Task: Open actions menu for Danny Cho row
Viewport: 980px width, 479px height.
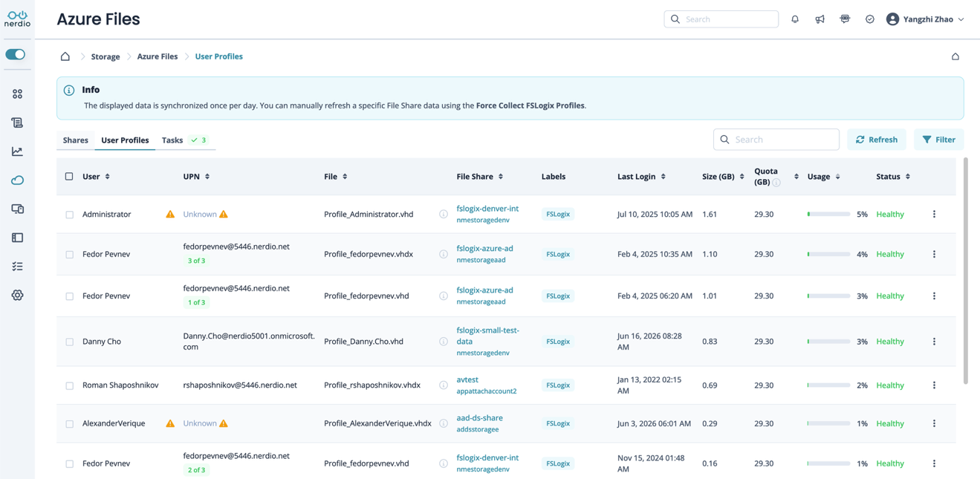Action: (934, 342)
